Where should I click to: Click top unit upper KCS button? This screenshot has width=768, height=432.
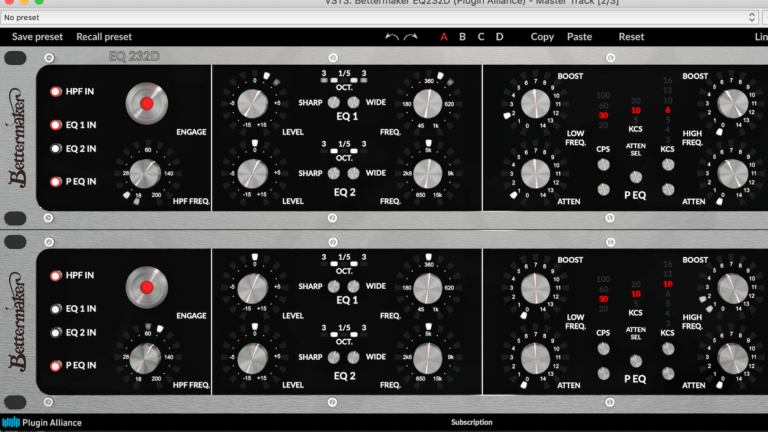click(668, 165)
